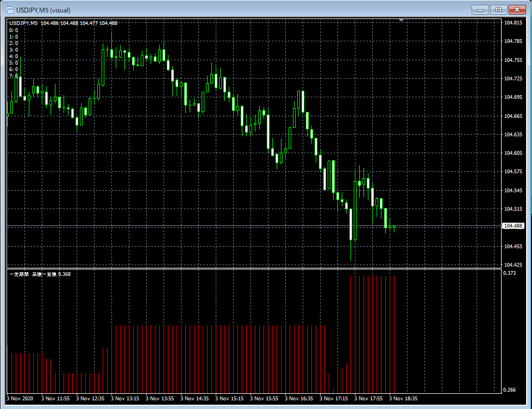Viewport: 532px width, 409px height.
Task: Click the indicator label showing 0.368
Action: coord(40,274)
